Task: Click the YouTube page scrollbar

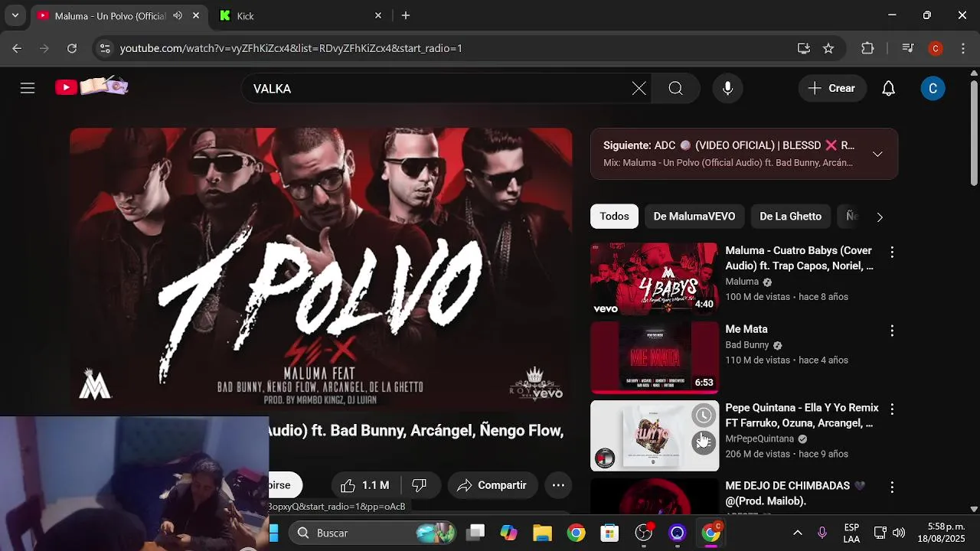Action: (974, 132)
